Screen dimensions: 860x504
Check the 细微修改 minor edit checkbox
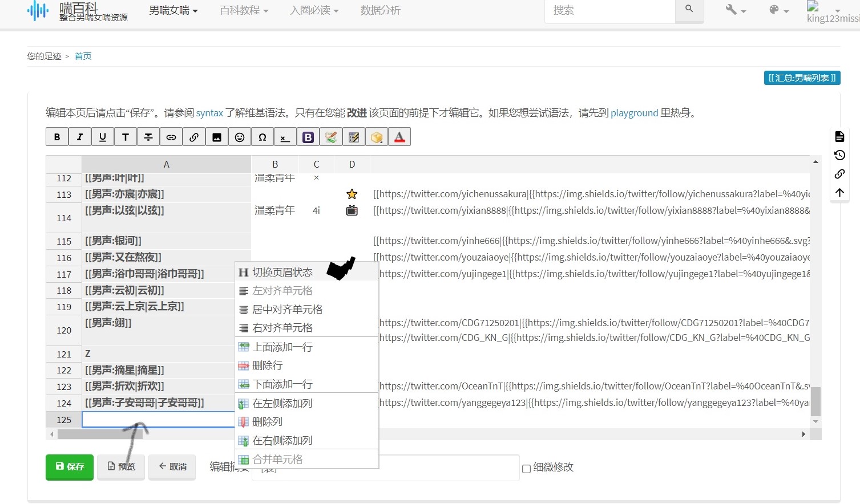coord(526,468)
